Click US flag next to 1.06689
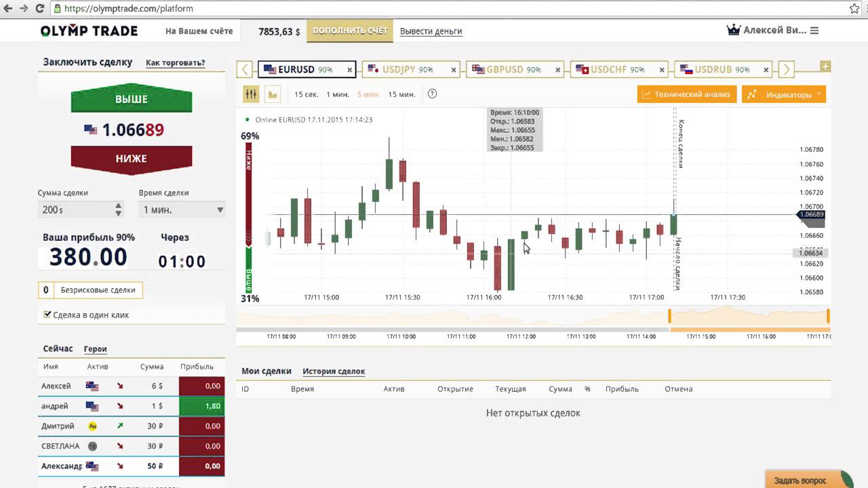 [91, 129]
